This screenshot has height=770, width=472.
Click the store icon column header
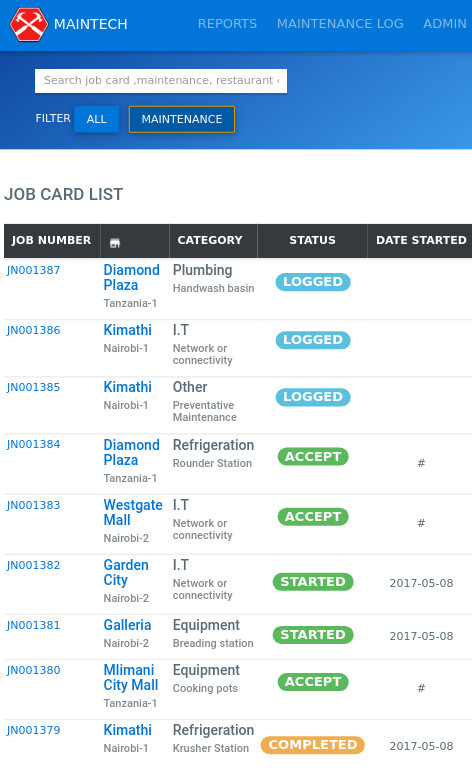click(x=115, y=243)
